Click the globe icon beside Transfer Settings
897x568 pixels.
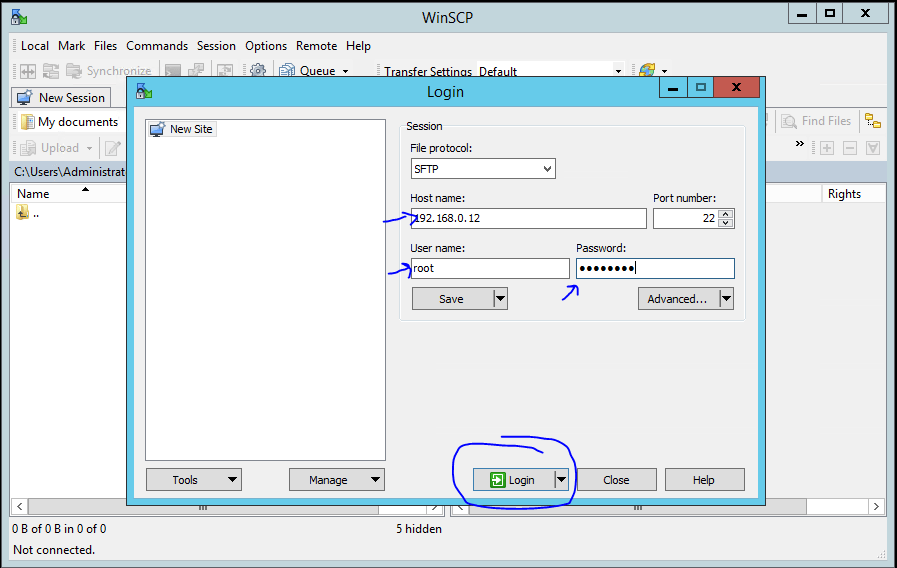coord(646,71)
